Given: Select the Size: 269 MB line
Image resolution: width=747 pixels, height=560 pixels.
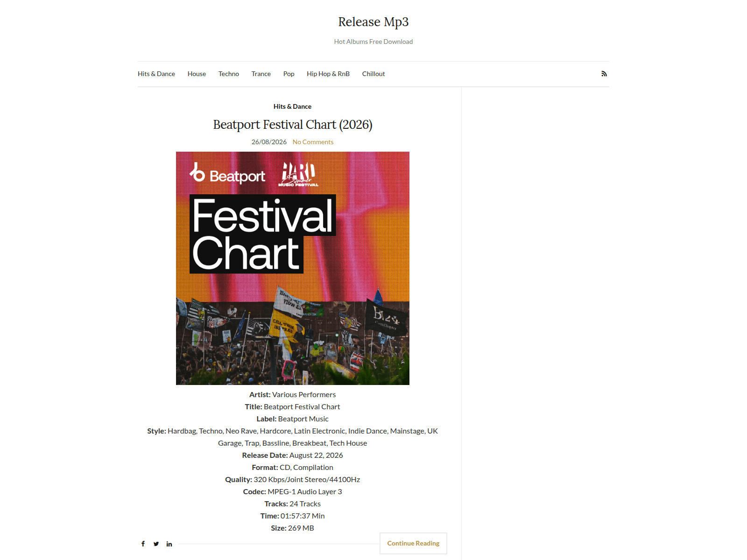Looking at the screenshot, I should tap(293, 528).
